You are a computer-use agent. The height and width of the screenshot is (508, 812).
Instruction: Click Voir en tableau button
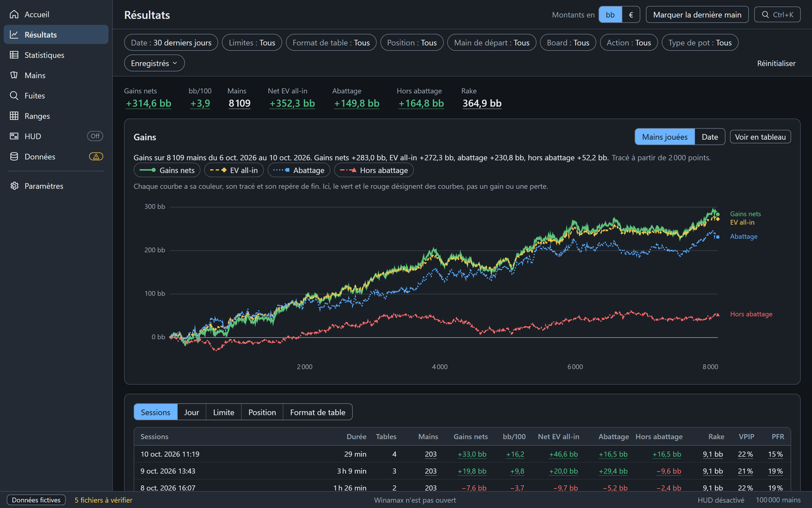pyautogui.click(x=760, y=137)
